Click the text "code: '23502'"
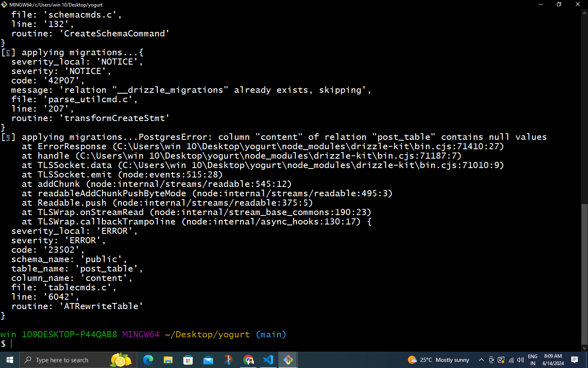The image size is (588, 368). tap(48, 250)
